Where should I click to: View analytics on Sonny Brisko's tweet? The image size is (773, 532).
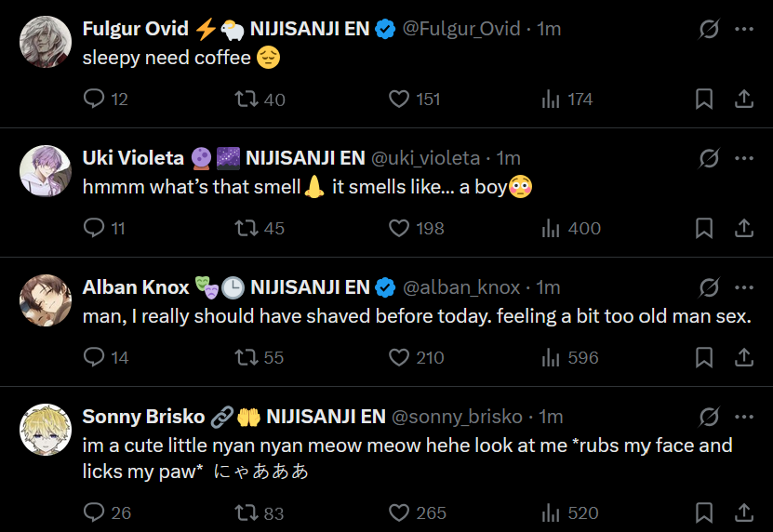pos(551,512)
